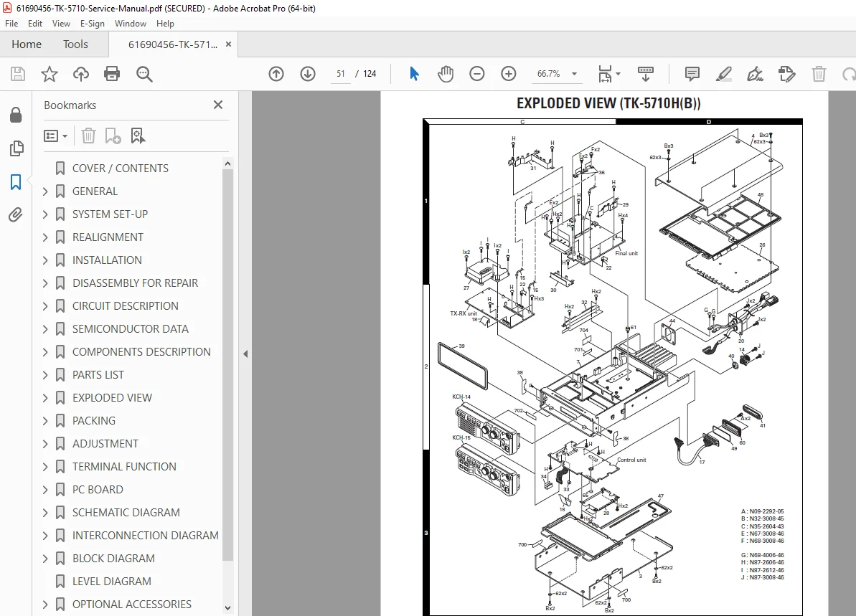This screenshot has width=856, height=616.
Task: Expand the GENERAL bookmark
Action: click(46, 191)
